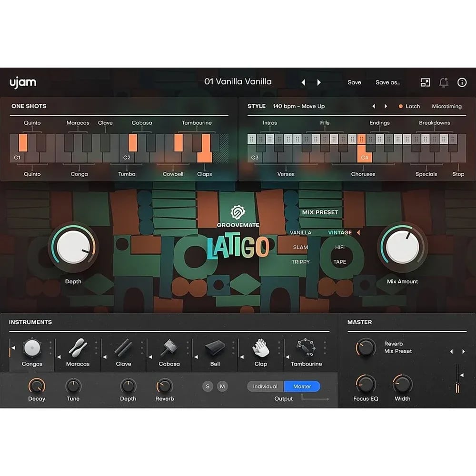Select the highlighted C4 style key
476x476 pixels.
pyautogui.click(x=364, y=154)
